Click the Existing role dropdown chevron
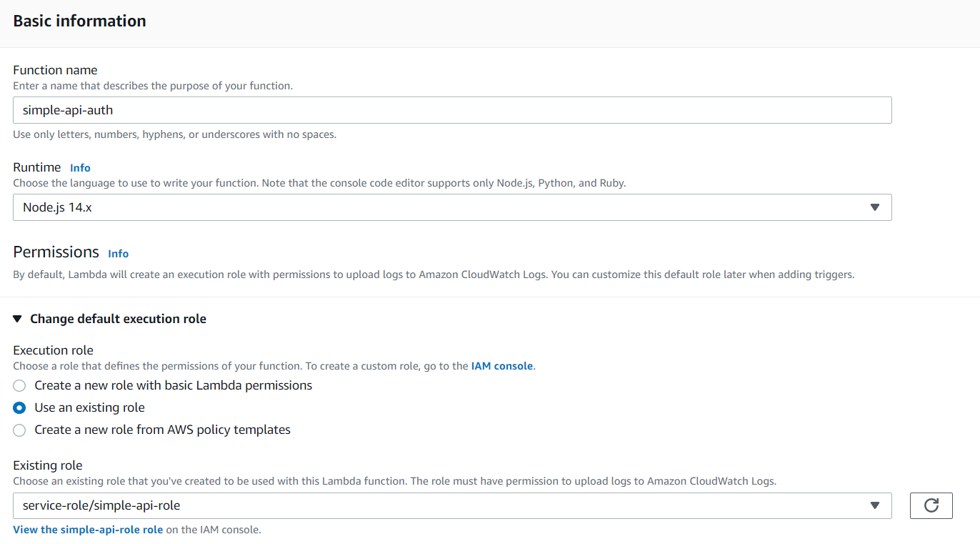The height and width of the screenshot is (544, 980). point(875,505)
